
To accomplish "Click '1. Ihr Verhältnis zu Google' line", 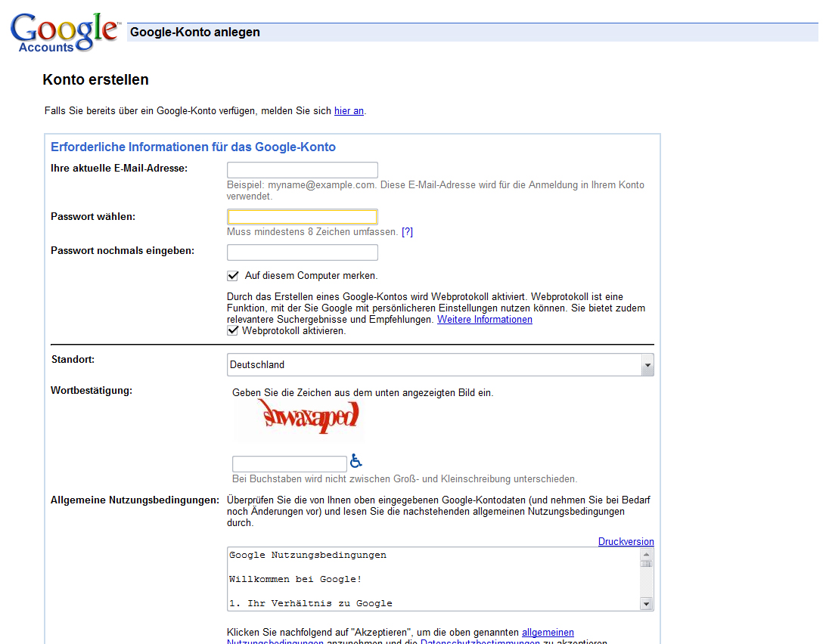I will point(311,603).
